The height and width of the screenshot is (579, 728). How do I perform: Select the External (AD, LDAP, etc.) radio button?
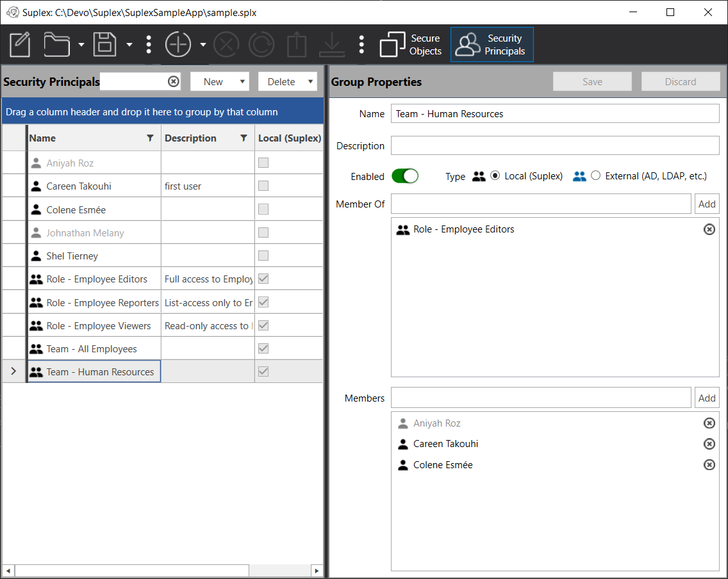(x=596, y=176)
